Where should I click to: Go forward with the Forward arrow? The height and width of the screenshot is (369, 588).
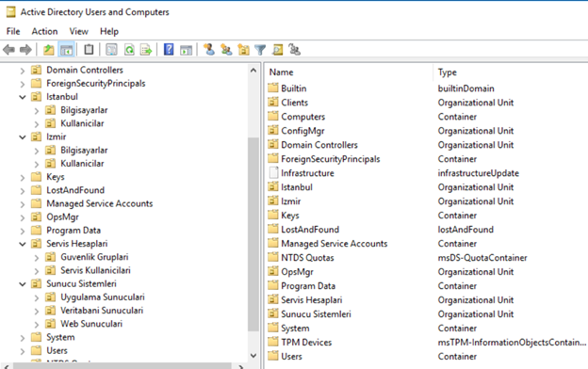click(25, 50)
